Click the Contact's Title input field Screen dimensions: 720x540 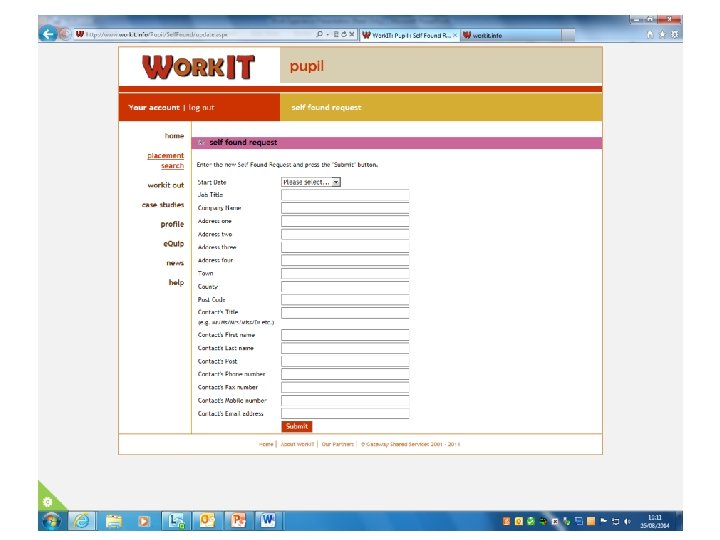pos(345,313)
